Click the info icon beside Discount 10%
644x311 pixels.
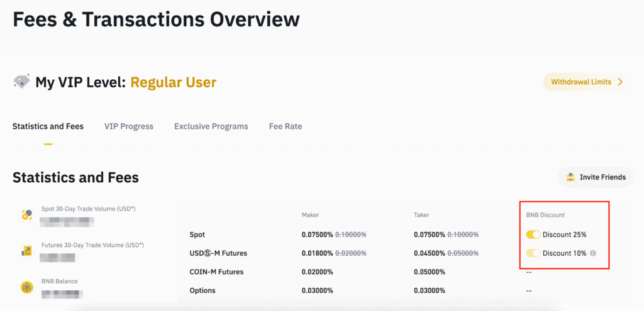[592, 254]
